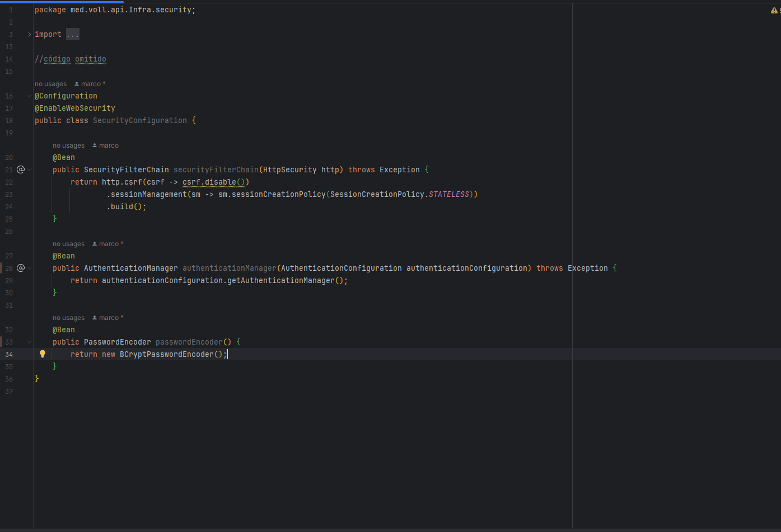Click 'AuthenticationConfiguration' parameter type
The image size is (781, 532).
pos(342,268)
